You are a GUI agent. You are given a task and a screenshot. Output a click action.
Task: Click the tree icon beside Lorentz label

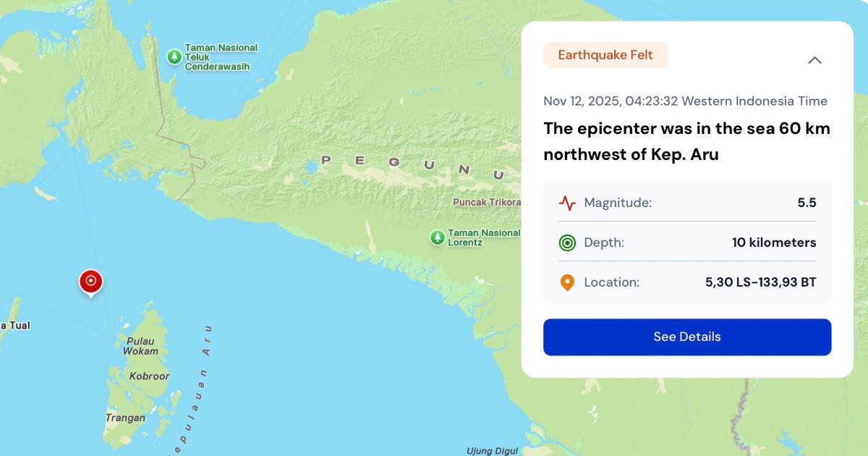pyautogui.click(x=438, y=237)
